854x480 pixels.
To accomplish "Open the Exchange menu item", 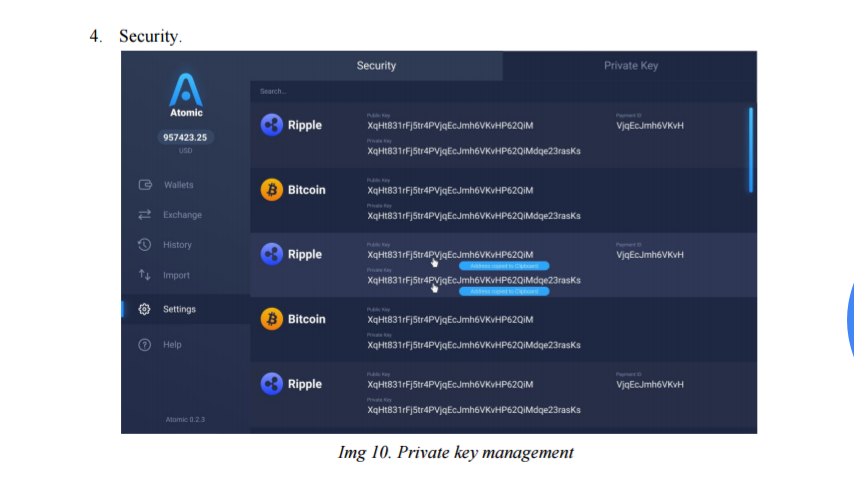I will tap(182, 215).
